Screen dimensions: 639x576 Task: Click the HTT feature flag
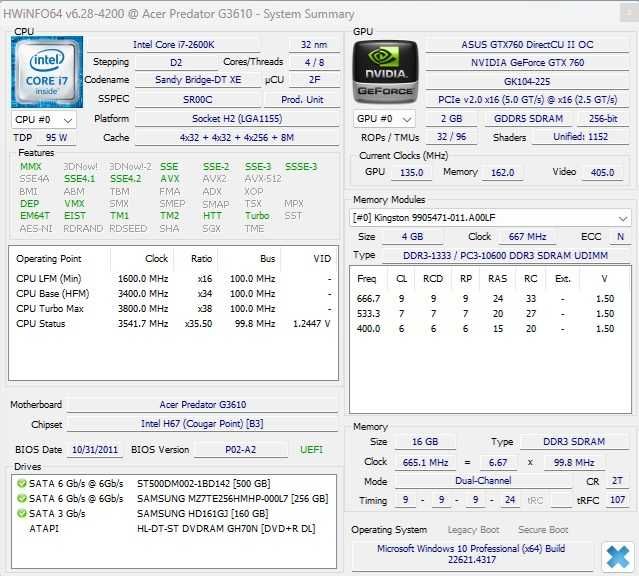click(x=212, y=216)
